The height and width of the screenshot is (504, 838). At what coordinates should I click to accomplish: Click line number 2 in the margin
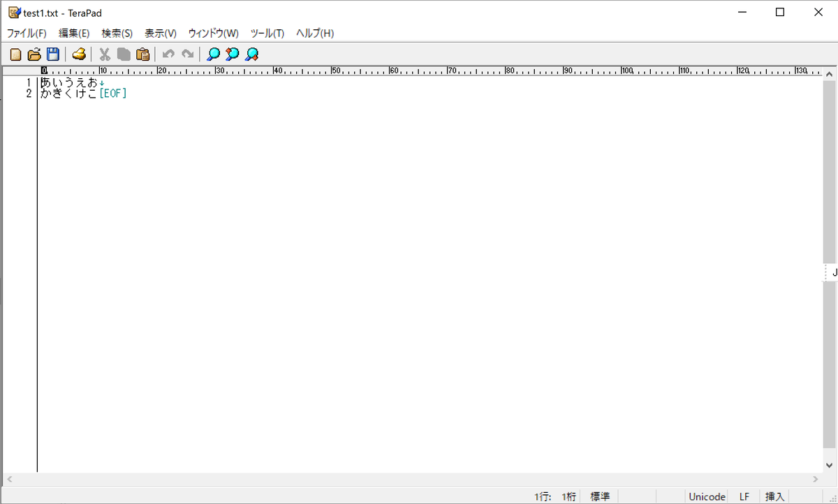(29, 94)
